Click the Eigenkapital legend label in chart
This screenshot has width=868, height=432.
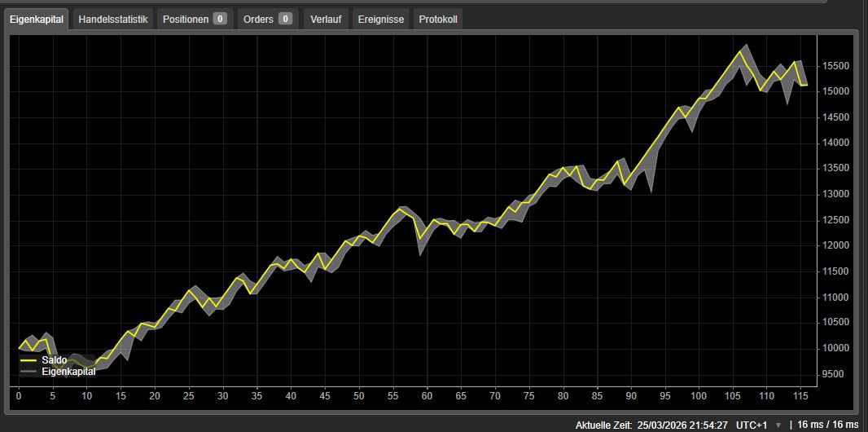click(x=68, y=372)
